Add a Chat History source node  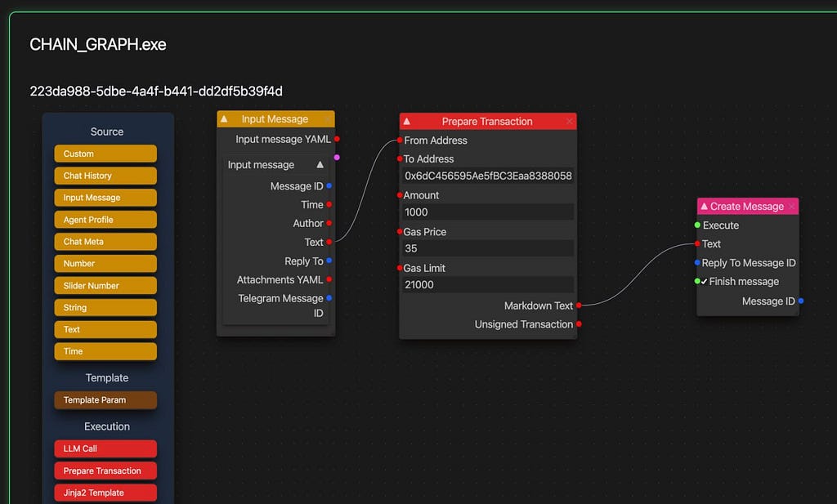pos(105,176)
